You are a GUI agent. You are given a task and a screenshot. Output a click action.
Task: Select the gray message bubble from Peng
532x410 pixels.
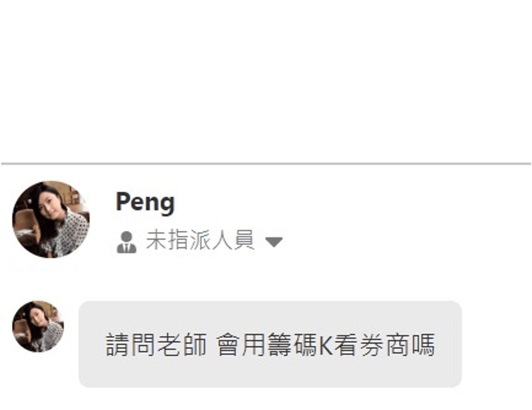click(x=270, y=344)
